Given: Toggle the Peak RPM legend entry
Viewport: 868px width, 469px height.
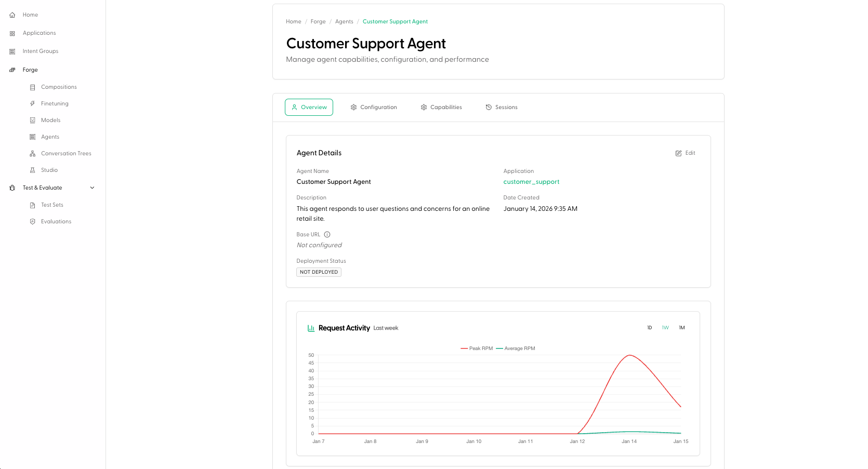Looking at the screenshot, I should tap(476, 348).
